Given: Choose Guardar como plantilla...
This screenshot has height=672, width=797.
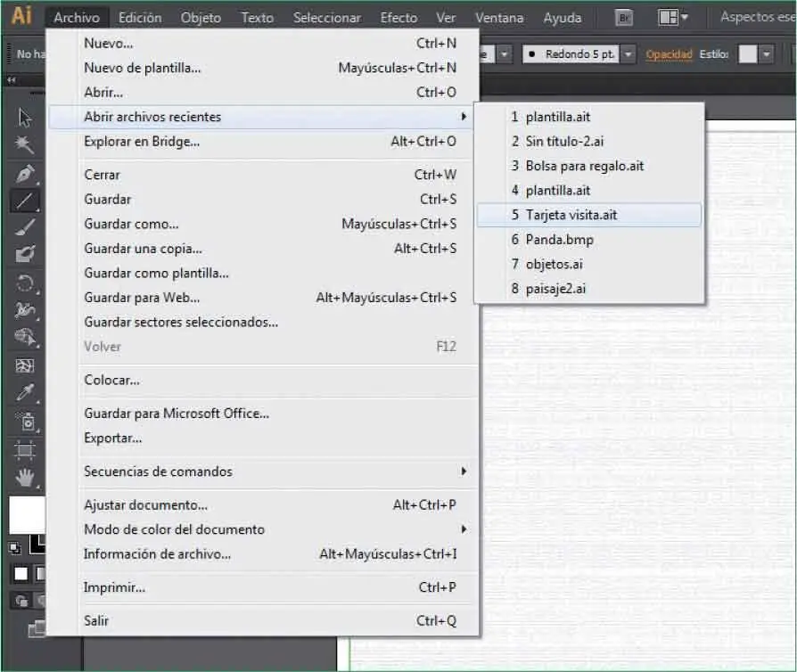Looking at the screenshot, I should [263, 273].
